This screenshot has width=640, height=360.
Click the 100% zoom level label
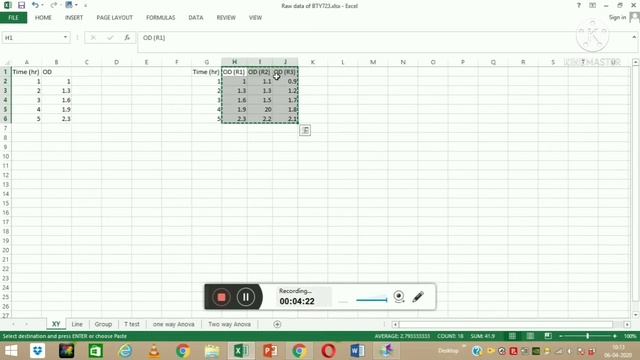click(630, 336)
